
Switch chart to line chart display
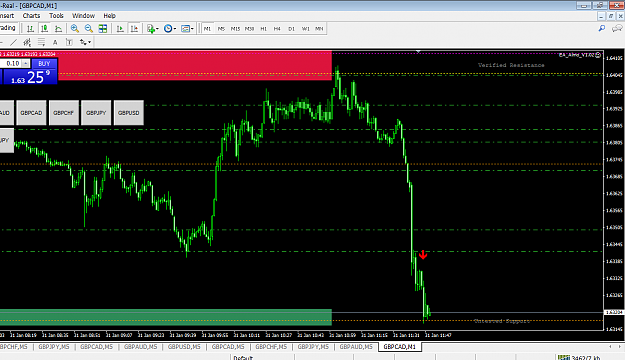[x=58, y=29]
